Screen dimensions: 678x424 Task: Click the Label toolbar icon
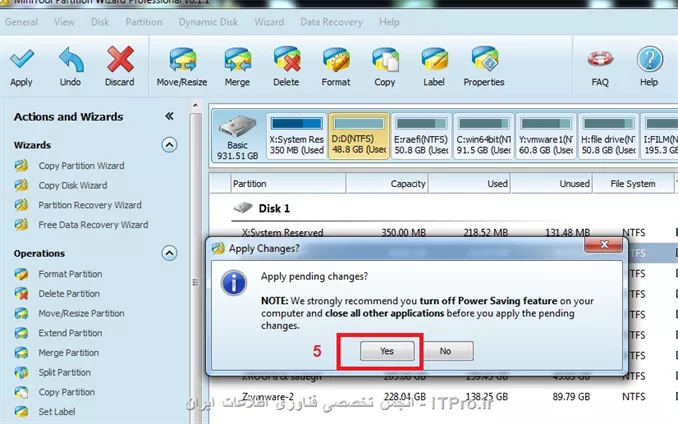[434, 59]
